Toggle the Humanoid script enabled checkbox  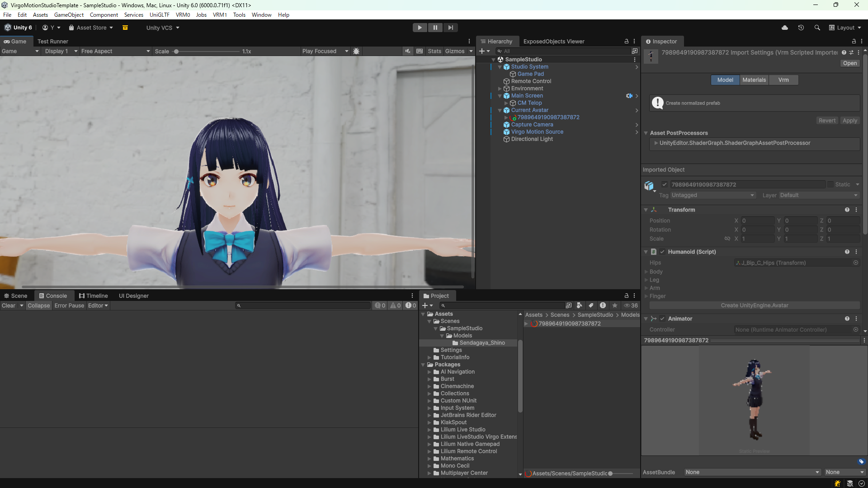tap(662, 252)
